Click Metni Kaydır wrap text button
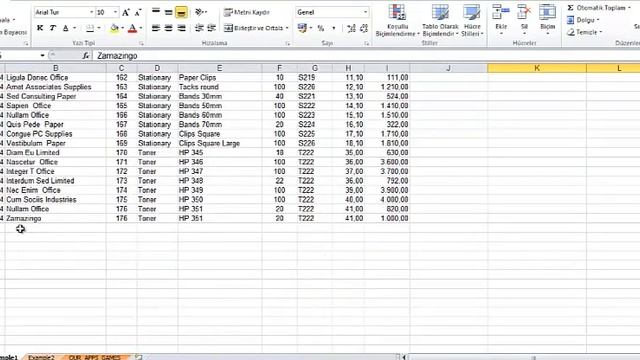Viewport: 640px width, 360px height. (247, 12)
